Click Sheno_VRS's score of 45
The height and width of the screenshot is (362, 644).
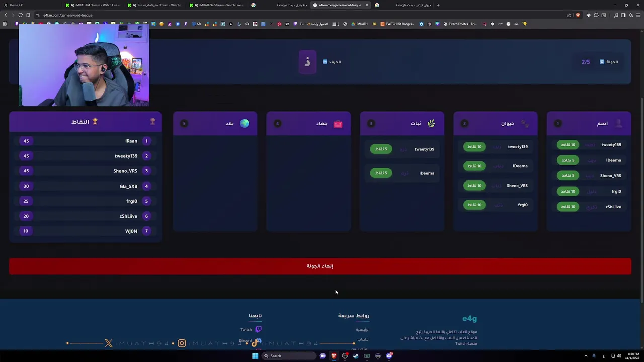26,171
